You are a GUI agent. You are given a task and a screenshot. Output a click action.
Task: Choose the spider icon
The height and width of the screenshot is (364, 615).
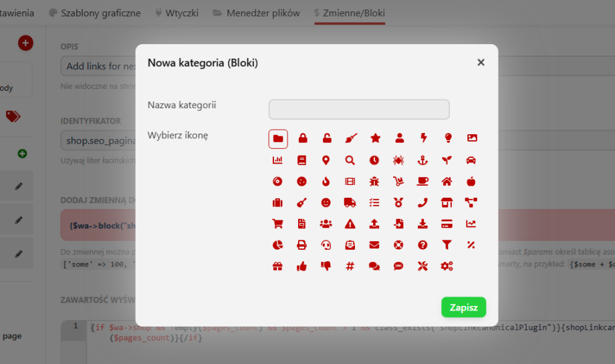point(399,160)
